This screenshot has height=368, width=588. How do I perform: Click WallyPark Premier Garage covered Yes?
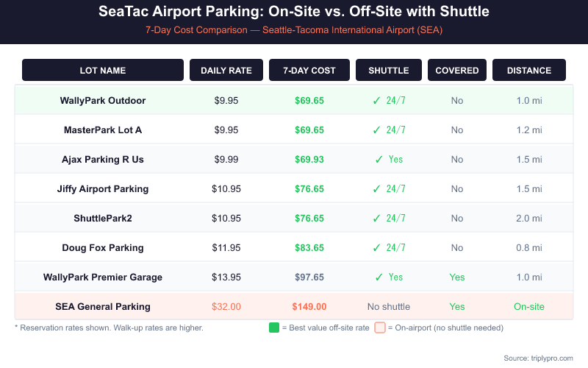(456, 277)
